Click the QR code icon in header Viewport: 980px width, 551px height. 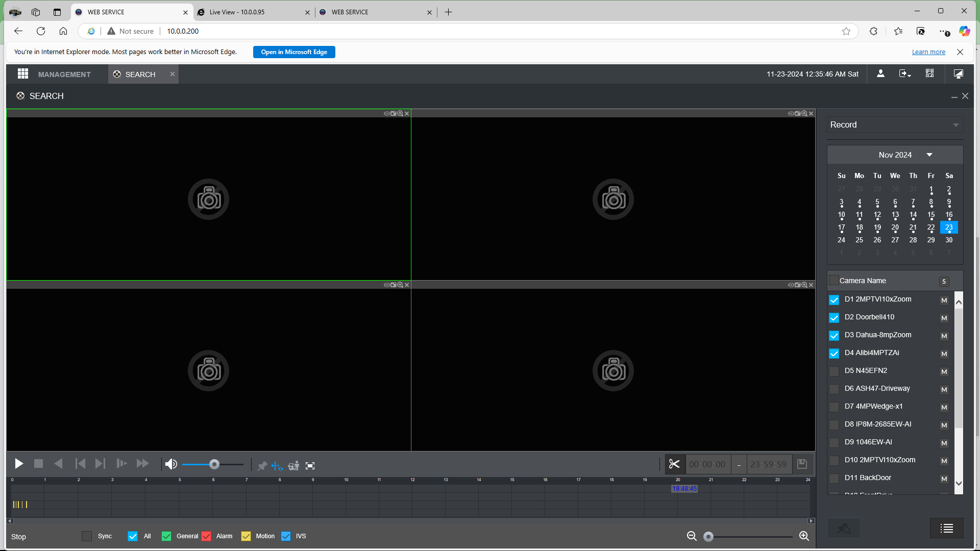tap(930, 73)
